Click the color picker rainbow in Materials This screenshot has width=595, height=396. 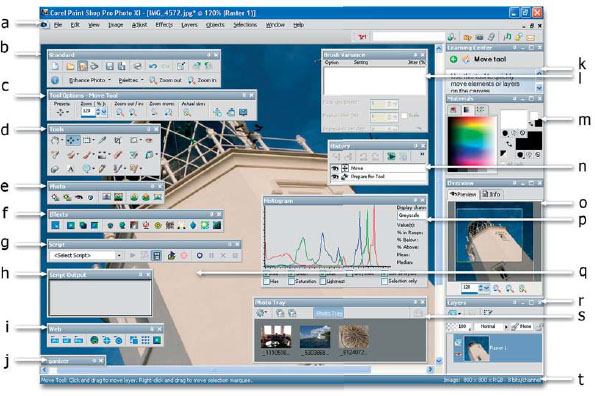472,141
